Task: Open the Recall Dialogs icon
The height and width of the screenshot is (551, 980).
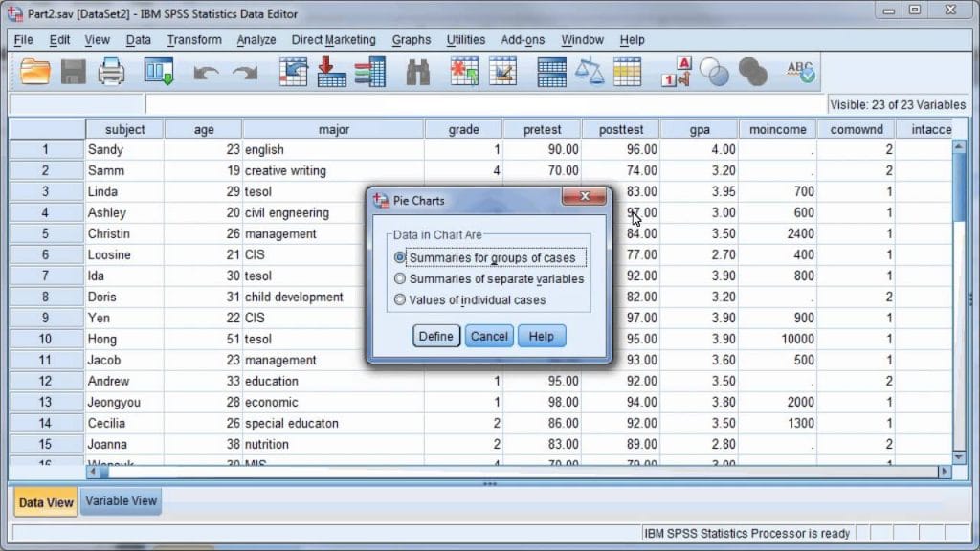Action: [158, 70]
